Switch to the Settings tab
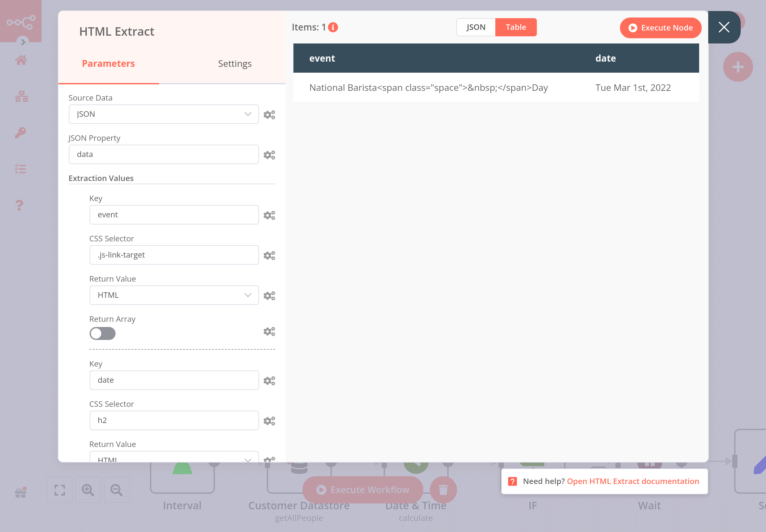 pyautogui.click(x=234, y=64)
